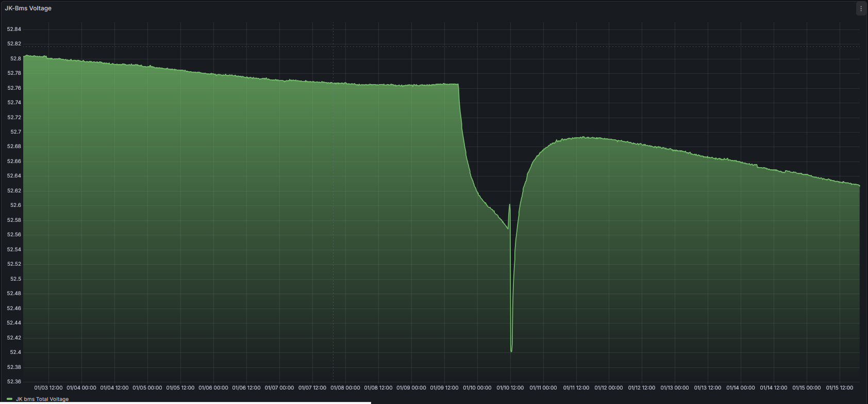The height and width of the screenshot is (404, 868).
Task: Click the voltage minimum at the 52.4 dip
Action: click(x=511, y=351)
